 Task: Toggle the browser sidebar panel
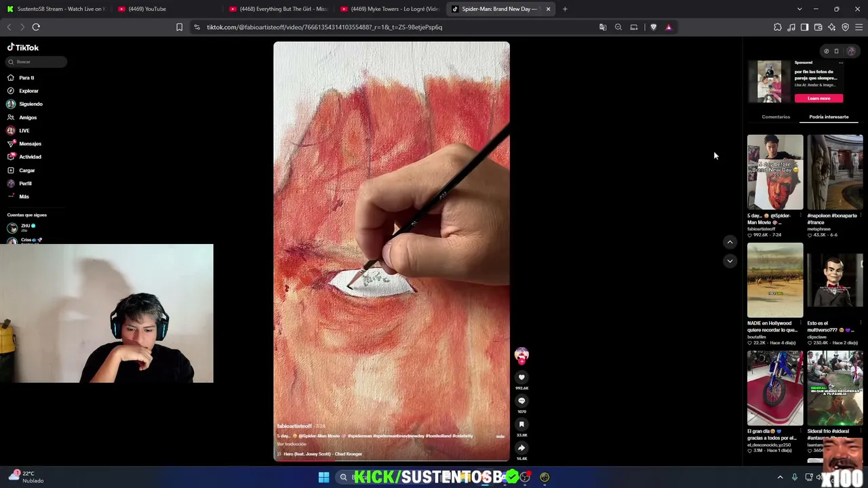[805, 27]
